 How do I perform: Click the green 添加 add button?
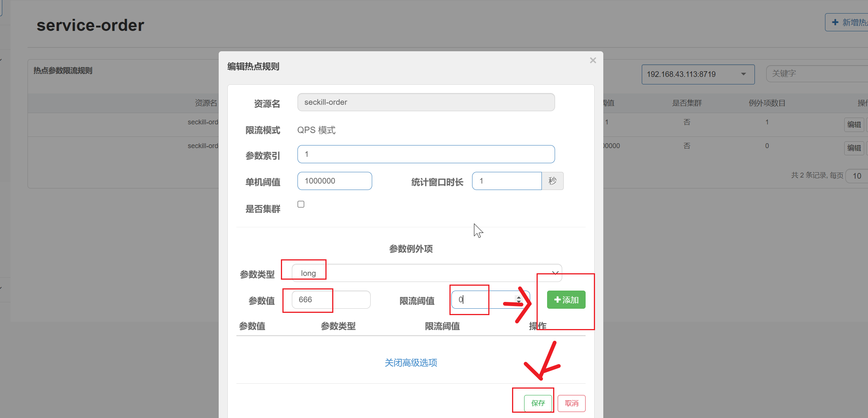tap(566, 300)
